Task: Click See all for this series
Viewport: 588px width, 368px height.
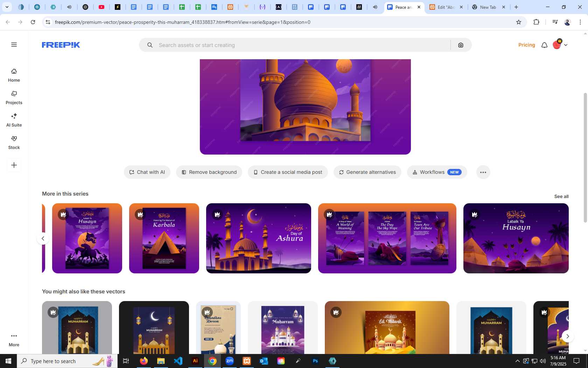Action: tap(561, 196)
